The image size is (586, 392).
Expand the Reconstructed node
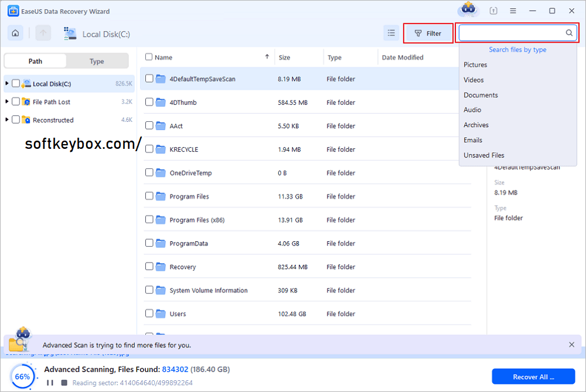click(x=6, y=120)
